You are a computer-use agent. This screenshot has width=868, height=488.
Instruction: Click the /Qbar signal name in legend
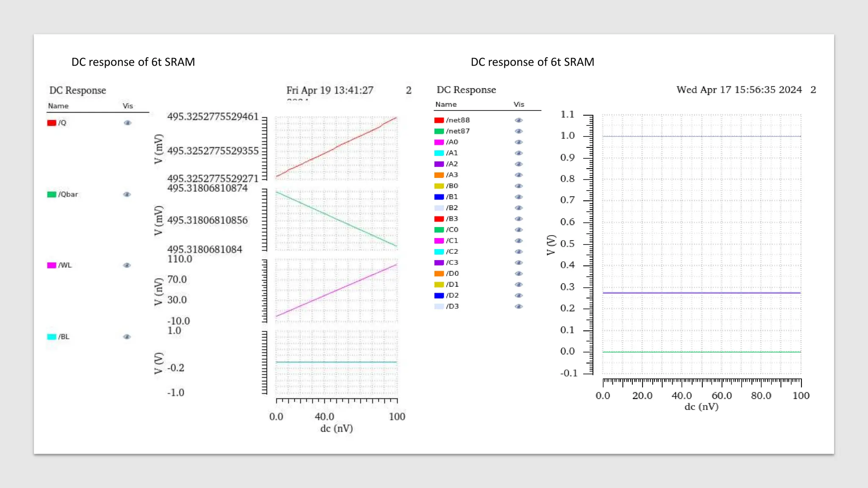click(x=68, y=194)
